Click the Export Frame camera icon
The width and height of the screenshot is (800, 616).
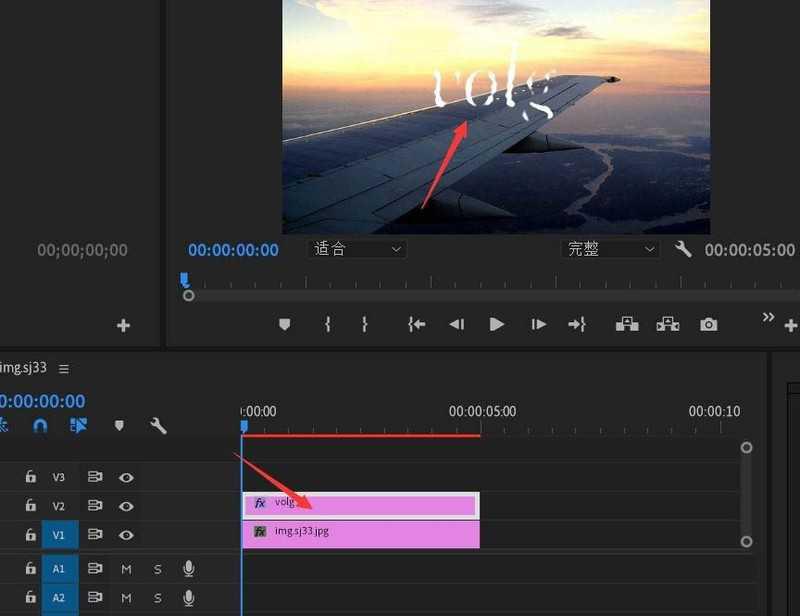[x=709, y=324]
